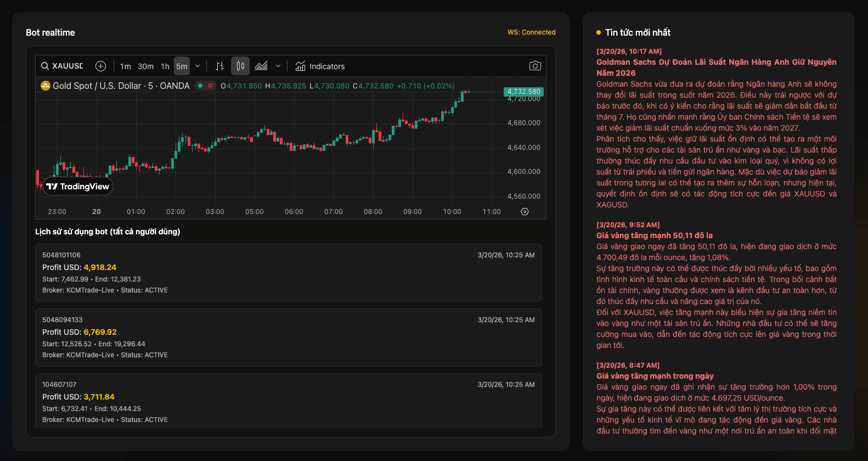Image resolution: width=868 pixels, height=461 pixels.
Task: Click the [3/20/26, 10:17 AM] news timestamp
Action: (x=629, y=52)
